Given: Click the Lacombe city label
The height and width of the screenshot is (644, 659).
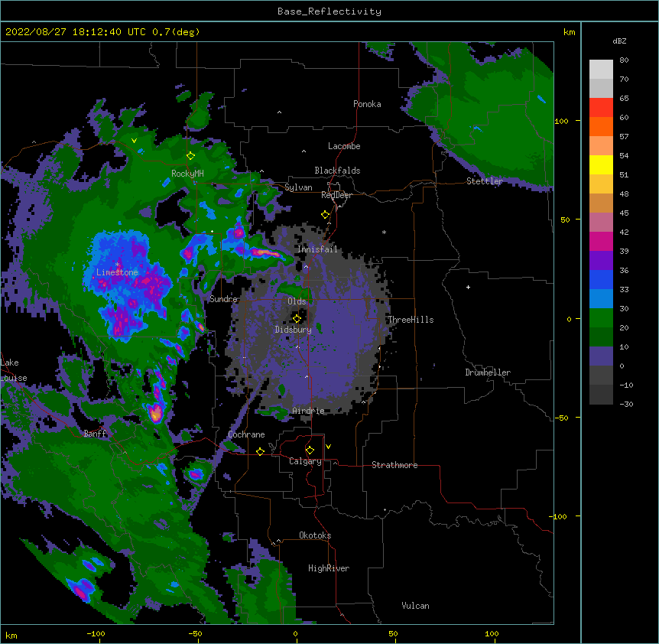Looking at the screenshot, I should pyautogui.click(x=344, y=146).
